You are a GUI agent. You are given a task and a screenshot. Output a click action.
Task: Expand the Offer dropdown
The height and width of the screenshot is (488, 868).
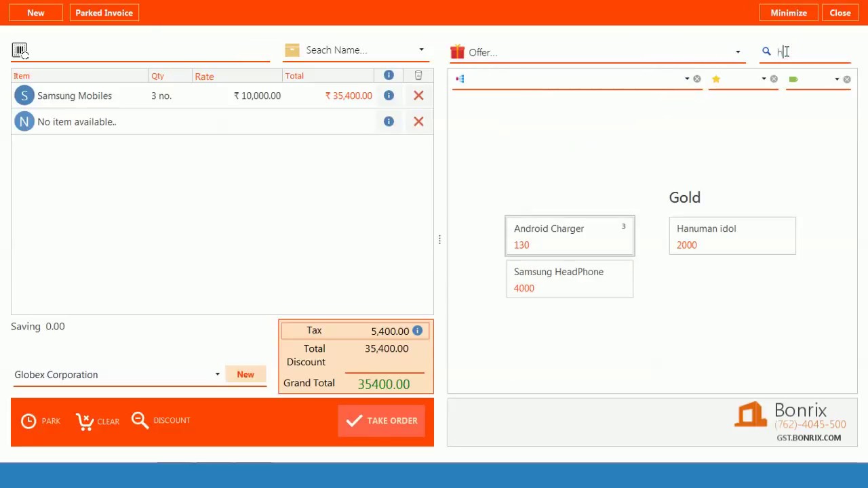pos(738,52)
